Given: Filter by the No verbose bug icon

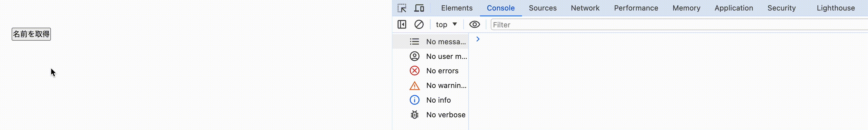Looking at the screenshot, I should coord(414,115).
